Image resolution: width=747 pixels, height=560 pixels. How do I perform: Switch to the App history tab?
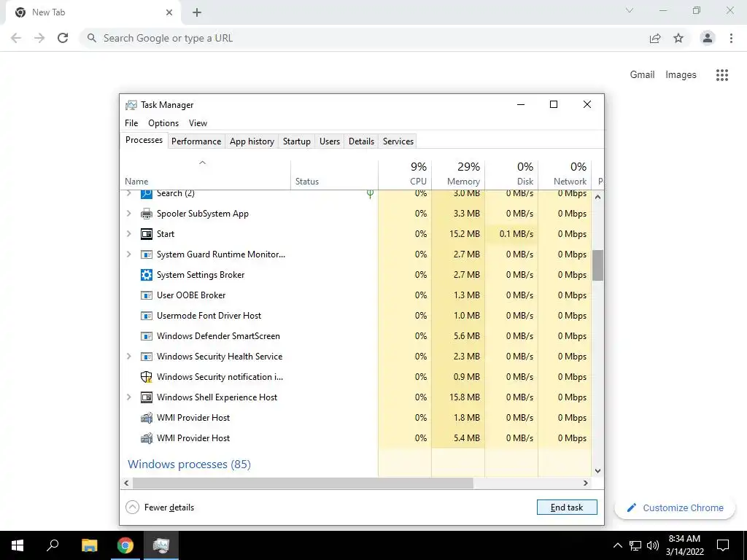(x=252, y=141)
